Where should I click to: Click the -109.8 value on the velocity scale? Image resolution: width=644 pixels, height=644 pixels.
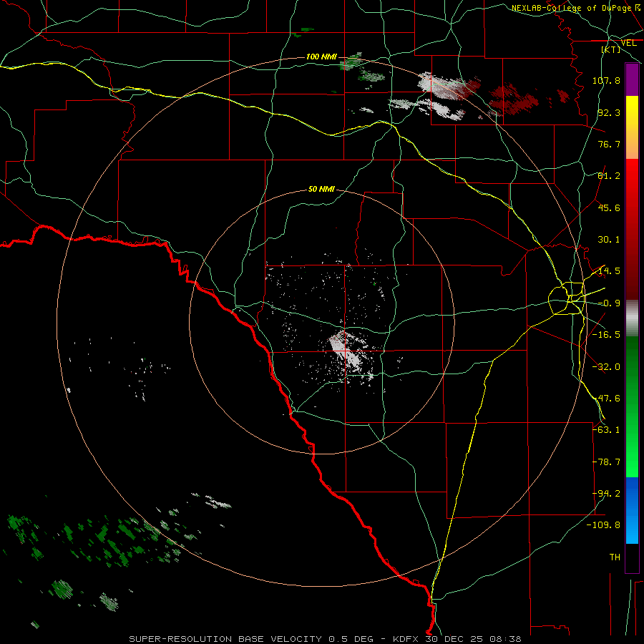604,525
